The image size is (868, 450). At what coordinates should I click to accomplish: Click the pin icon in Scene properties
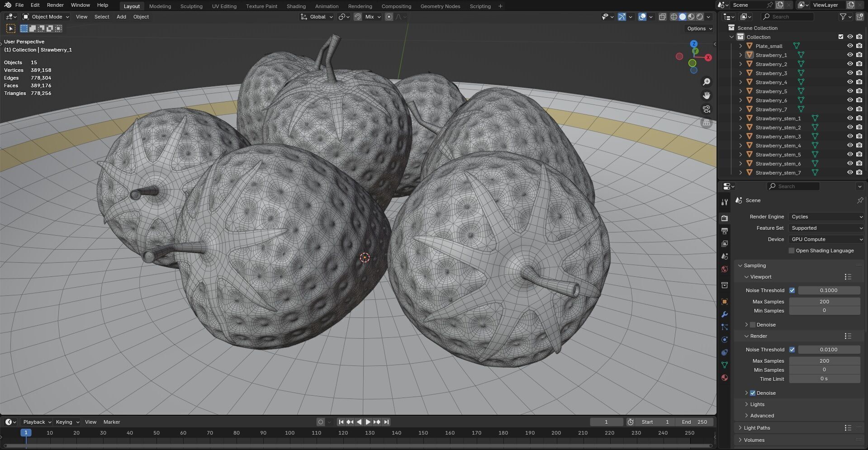860,200
